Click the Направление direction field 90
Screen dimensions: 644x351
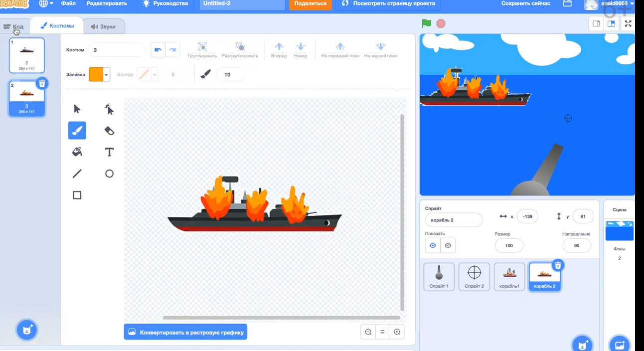(x=577, y=245)
